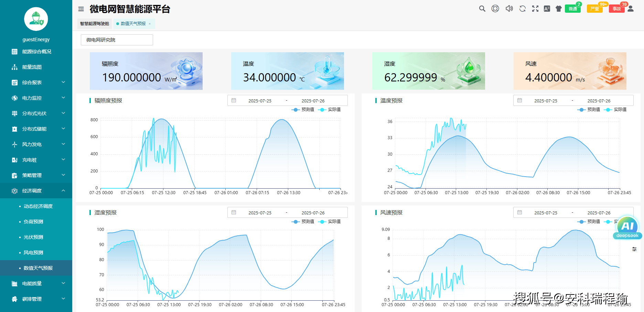644x312 pixels.
Task: Collapse sidebar with the hamburger menu icon
Action: (x=81, y=9)
